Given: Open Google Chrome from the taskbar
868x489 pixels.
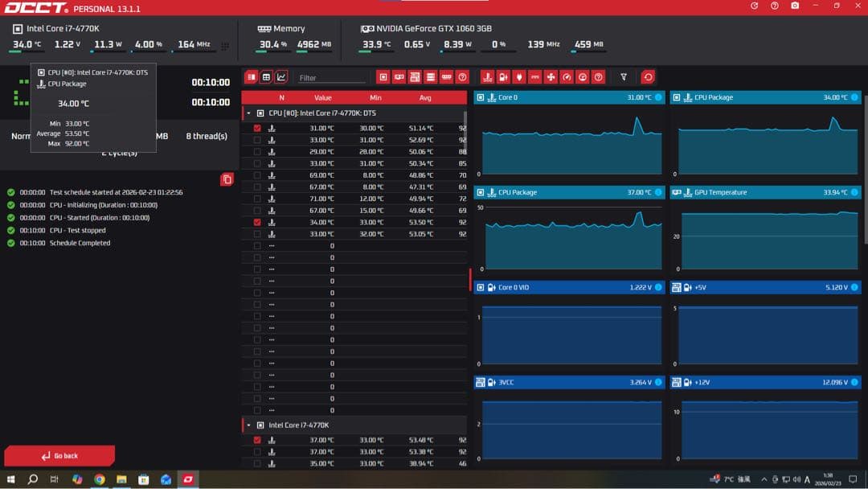Looking at the screenshot, I should [100, 479].
